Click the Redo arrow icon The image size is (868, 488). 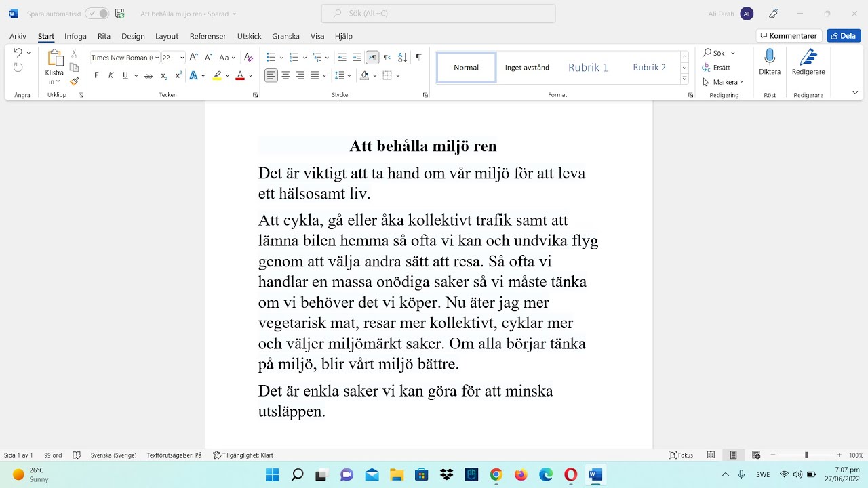coord(18,67)
